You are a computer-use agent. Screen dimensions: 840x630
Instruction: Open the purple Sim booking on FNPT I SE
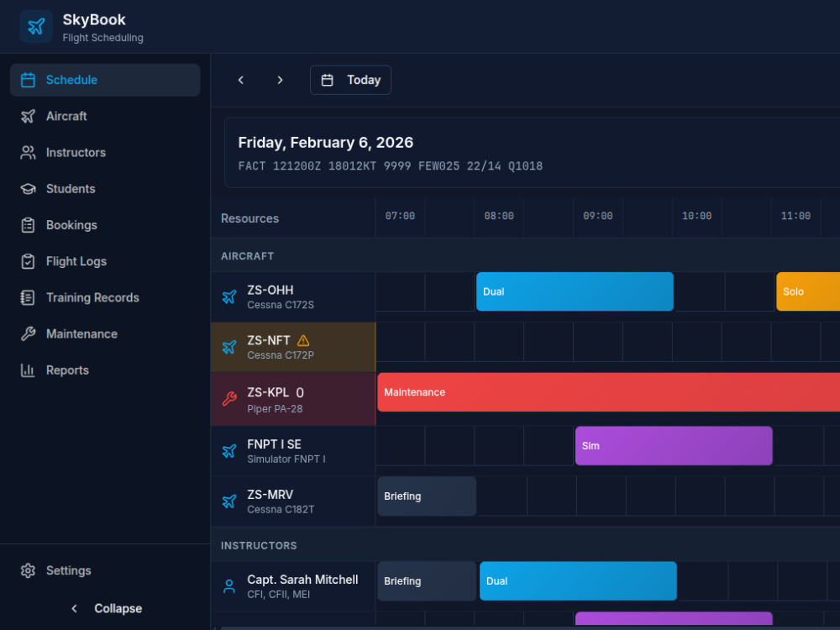click(x=674, y=446)
